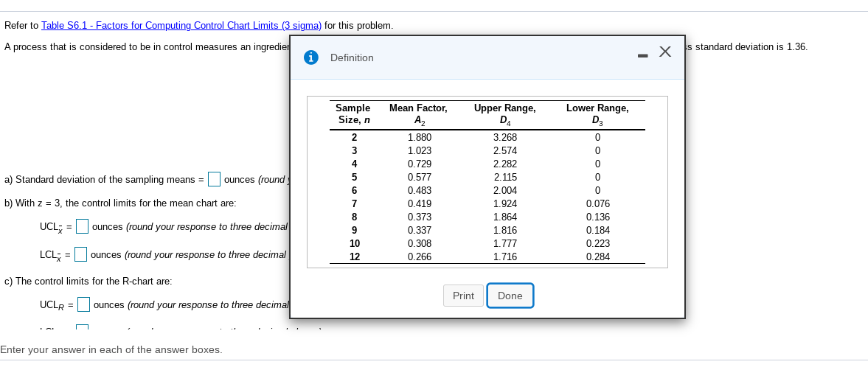Click the D3 value 0.136
The width and height of the screenshot is (868, 370).
click(x=598, y=217)
